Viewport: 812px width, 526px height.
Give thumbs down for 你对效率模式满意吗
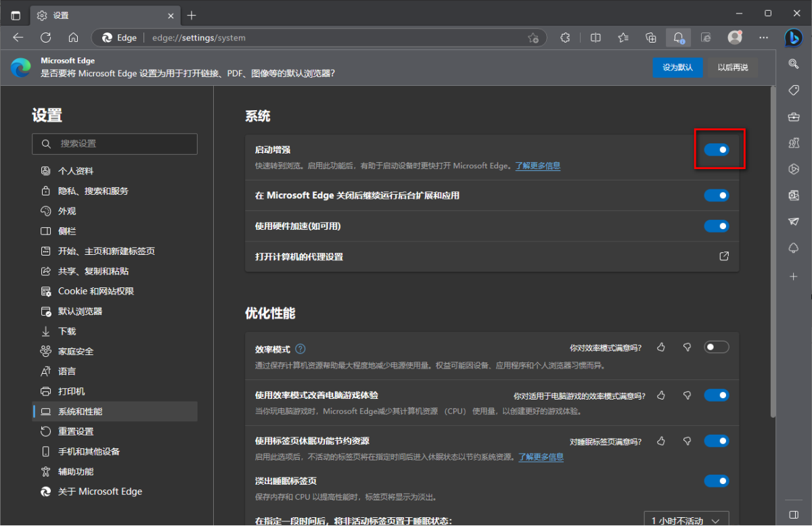(687, 347)
